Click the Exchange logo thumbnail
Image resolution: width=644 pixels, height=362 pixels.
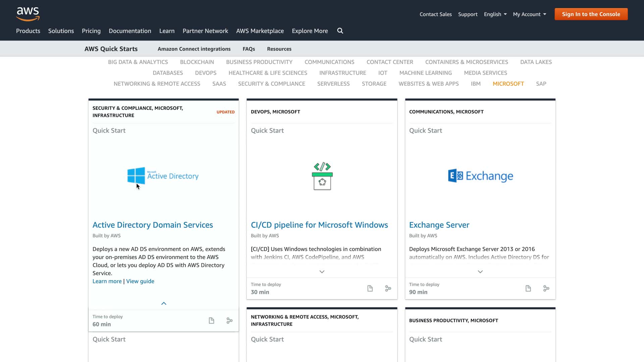pos(480,176)
